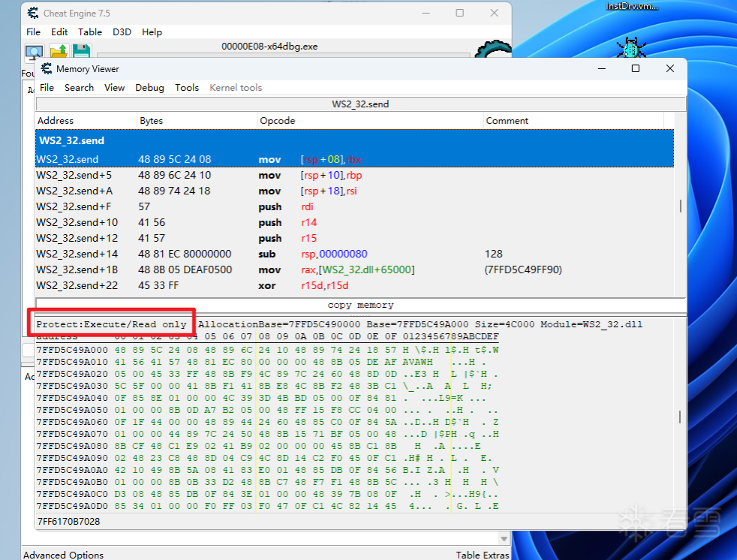This screenshot has height=560, width=737.
Task: Click process name 00000E08-x64dbg.exe label
Action: pyautogui.click(x=269, y=46)
